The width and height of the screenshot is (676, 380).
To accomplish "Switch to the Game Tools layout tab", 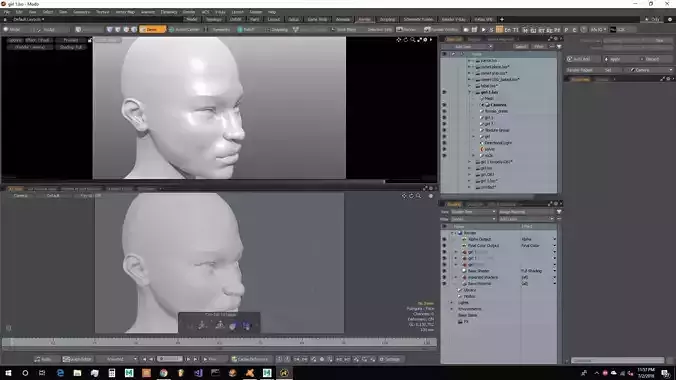I will 317,19.
